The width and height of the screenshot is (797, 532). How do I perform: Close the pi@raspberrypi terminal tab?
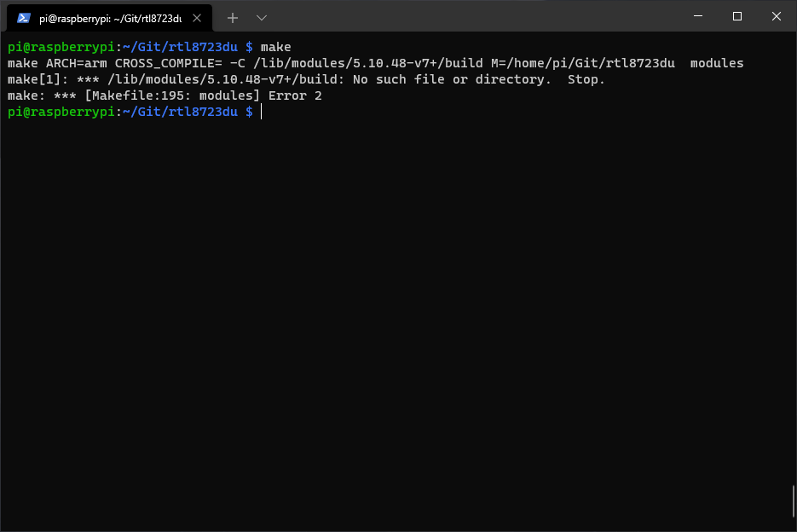(202, 17)
